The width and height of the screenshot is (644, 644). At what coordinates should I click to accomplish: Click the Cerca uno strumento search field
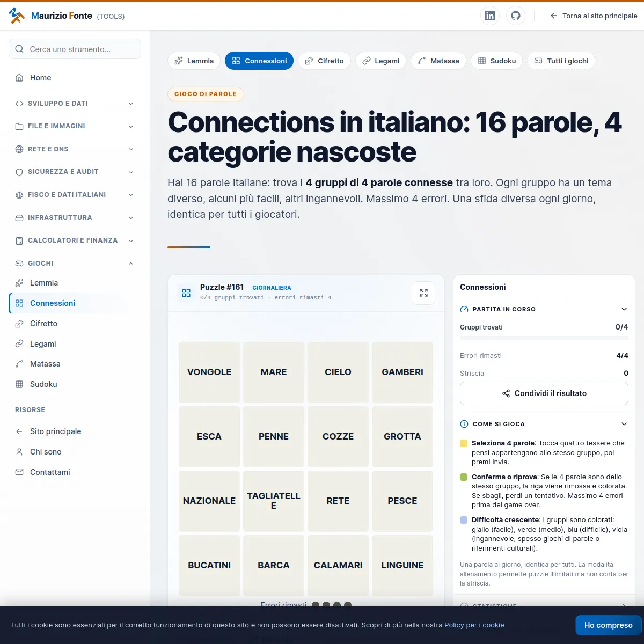pos(75,49)
